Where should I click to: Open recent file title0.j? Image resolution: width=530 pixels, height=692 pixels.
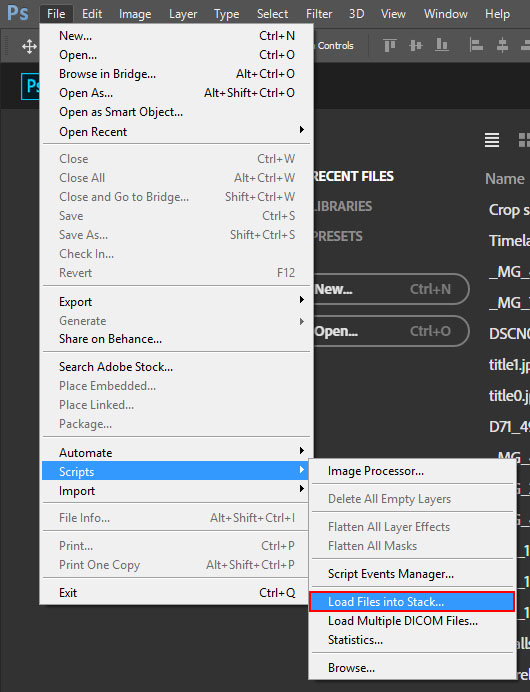509,395
